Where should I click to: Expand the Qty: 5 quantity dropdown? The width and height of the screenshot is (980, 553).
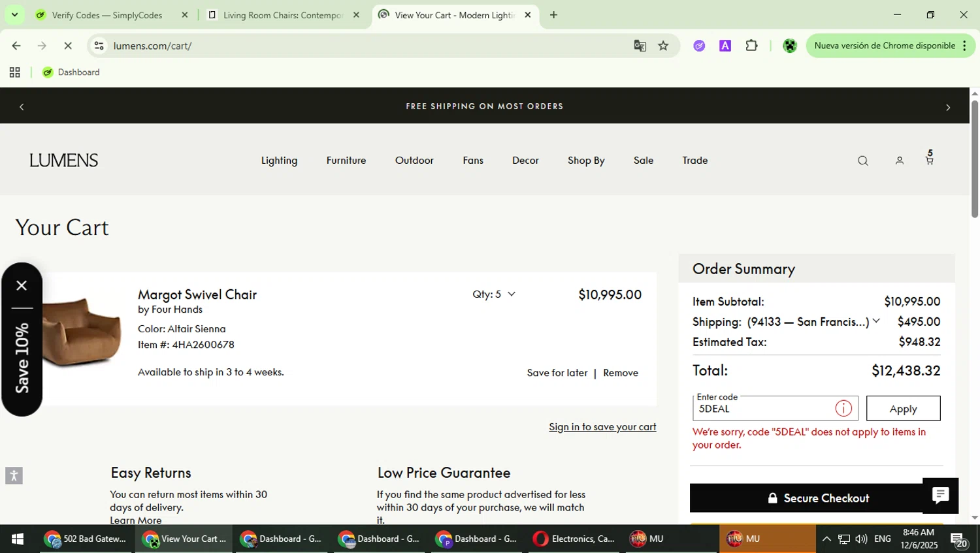(x=494, y=294)
